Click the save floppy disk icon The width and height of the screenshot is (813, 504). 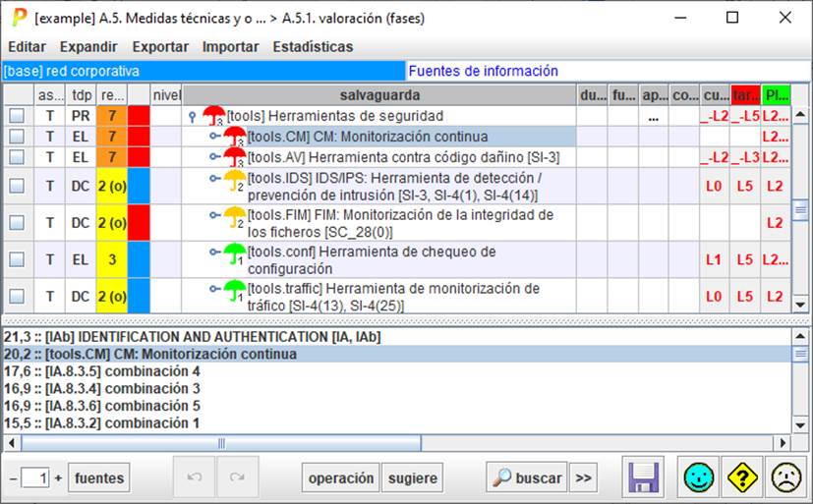(644, 478)
